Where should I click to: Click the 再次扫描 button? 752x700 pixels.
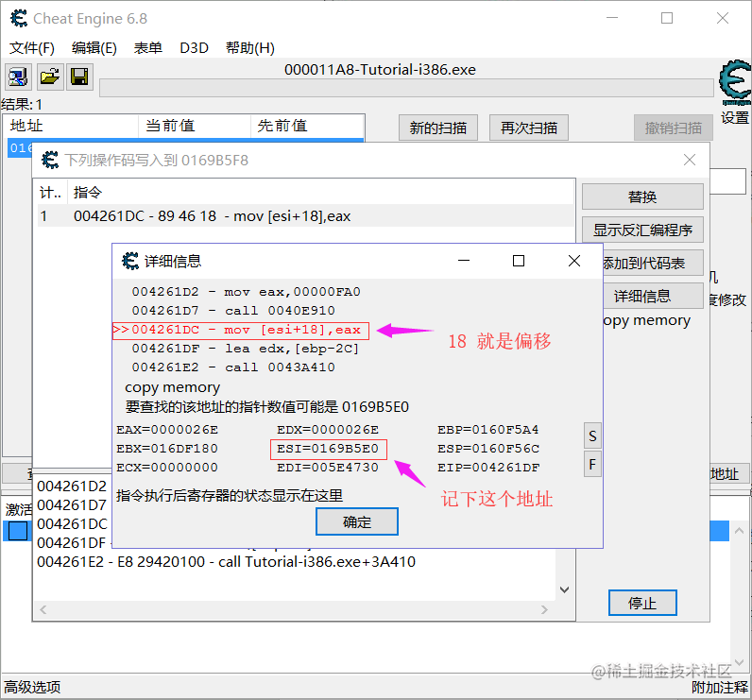[x=528, y=128]
